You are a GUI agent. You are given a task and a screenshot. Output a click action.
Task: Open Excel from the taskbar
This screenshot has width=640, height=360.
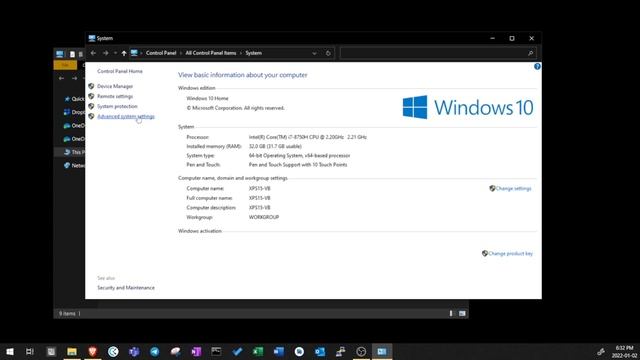258,351
